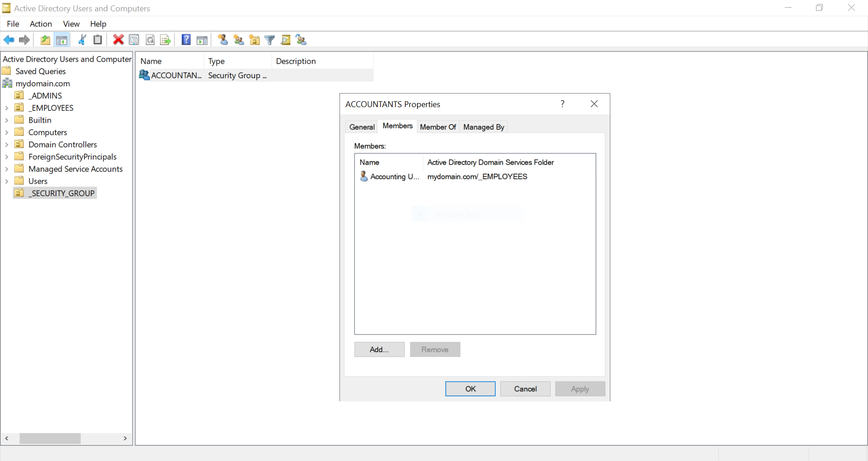Screen dimensions: 868x461
Task: Open the blue Help question mark icon
Action: (x=186, y=40)
